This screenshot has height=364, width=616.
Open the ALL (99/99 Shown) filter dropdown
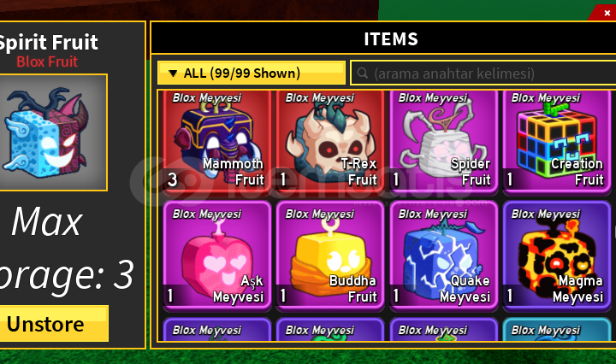pyautogui.click(x=252, y=73)
